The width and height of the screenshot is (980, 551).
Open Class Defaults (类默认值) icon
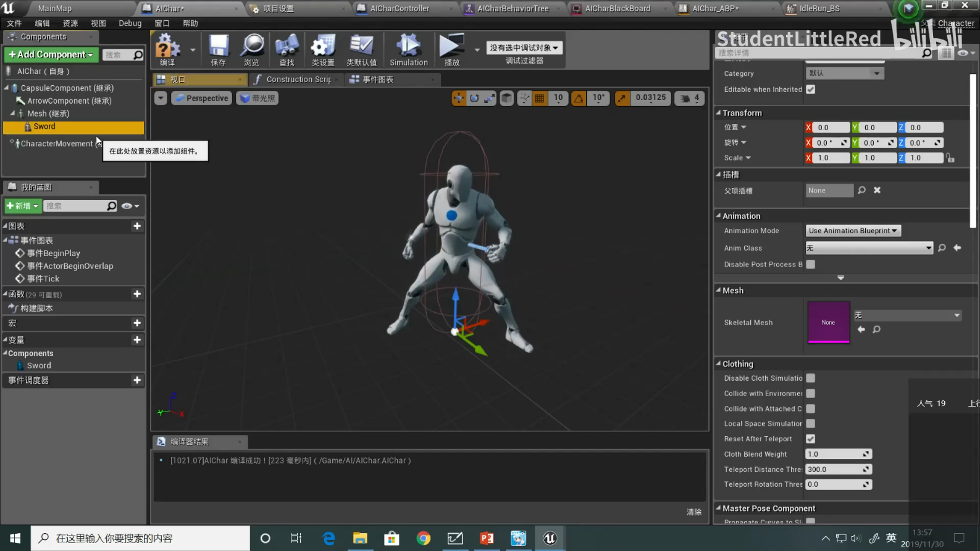coord(362,49)
